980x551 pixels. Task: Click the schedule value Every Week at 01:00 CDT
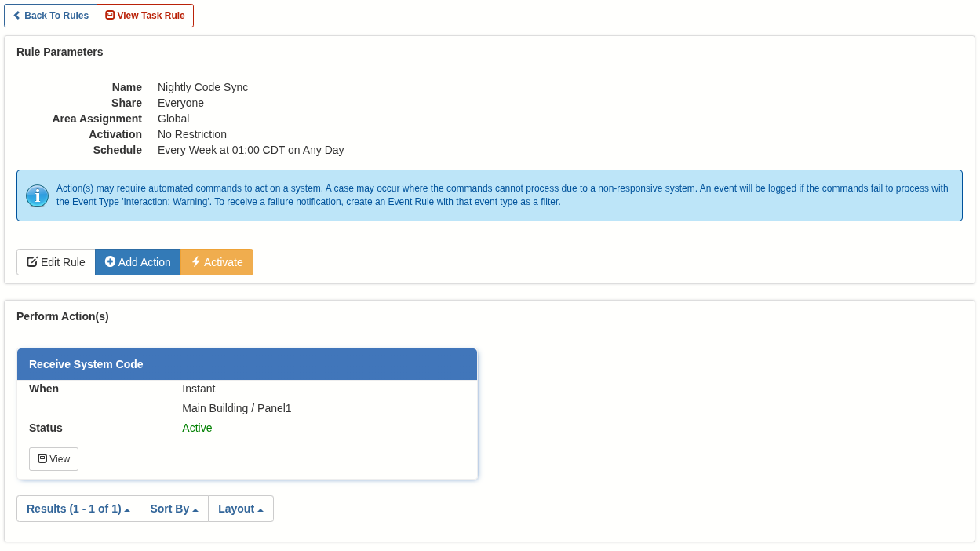point(250,150)
